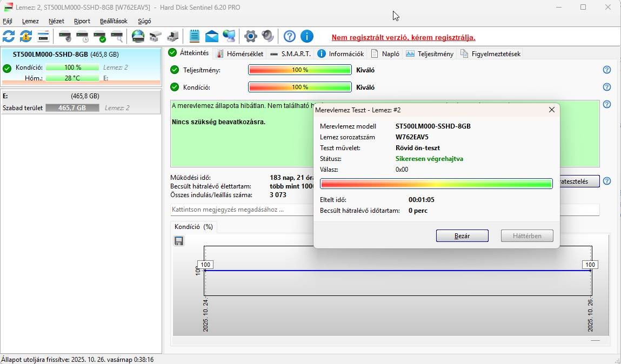Click the Kondíció 100 % gauge bar
Image resolution: width=621 pixels, height=364 pixels.
[x=300, y=87]
